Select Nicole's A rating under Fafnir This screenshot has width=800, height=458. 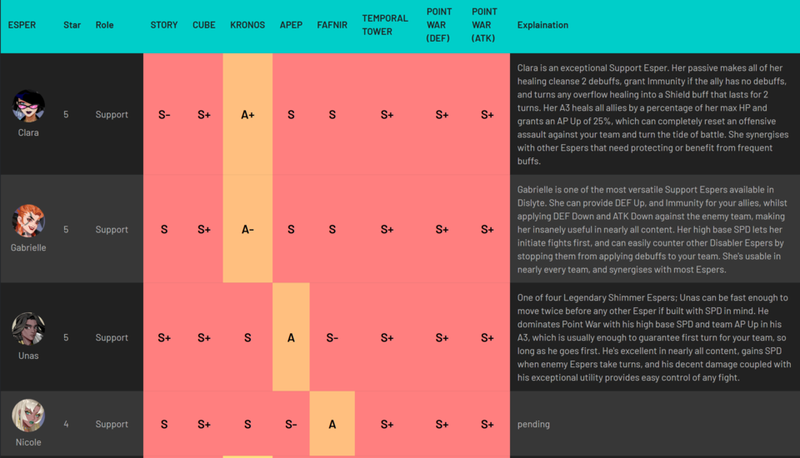[x=332, y=424]
